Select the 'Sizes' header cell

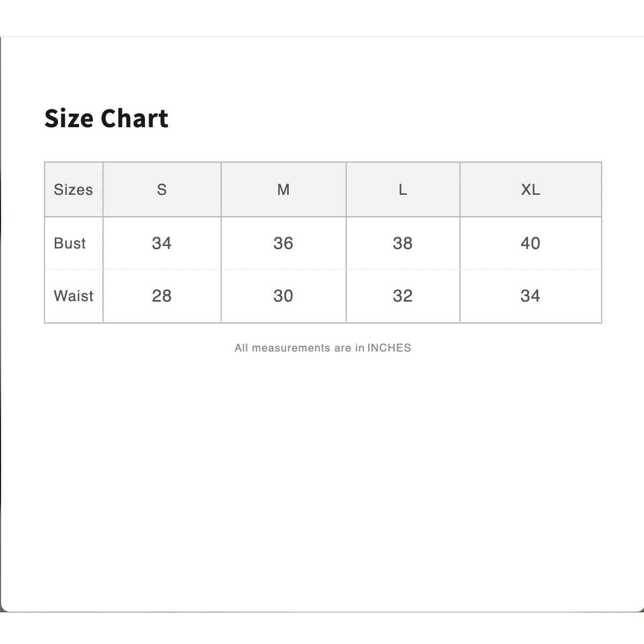pos(74,189)
